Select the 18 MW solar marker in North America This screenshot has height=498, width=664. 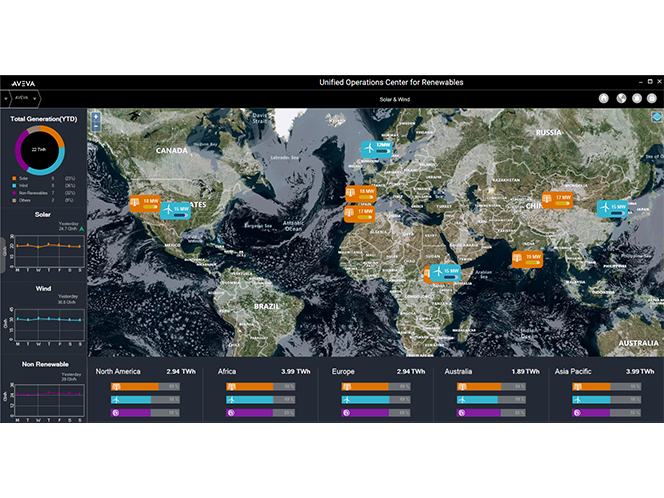(144, 202)
